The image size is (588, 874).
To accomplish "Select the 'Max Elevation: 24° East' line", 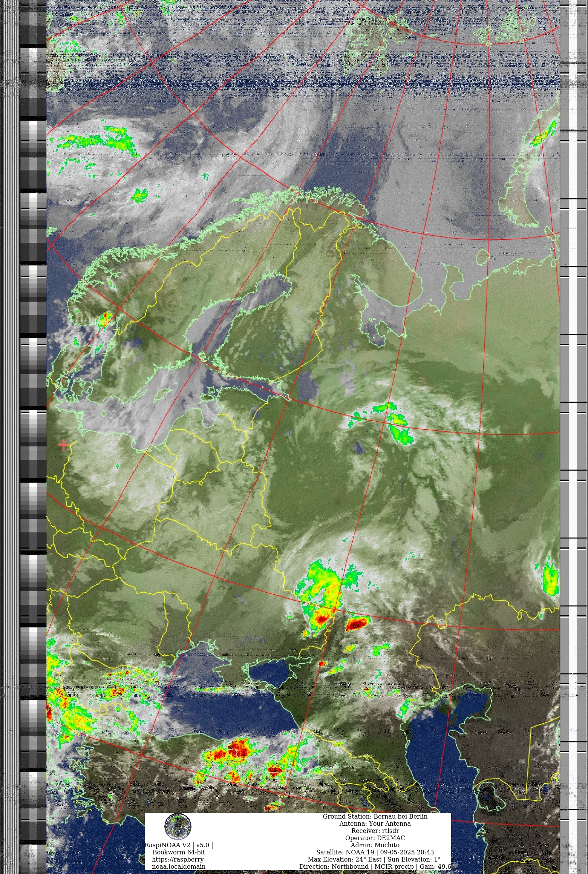I will pyautogui.click(x=374, y=859).
